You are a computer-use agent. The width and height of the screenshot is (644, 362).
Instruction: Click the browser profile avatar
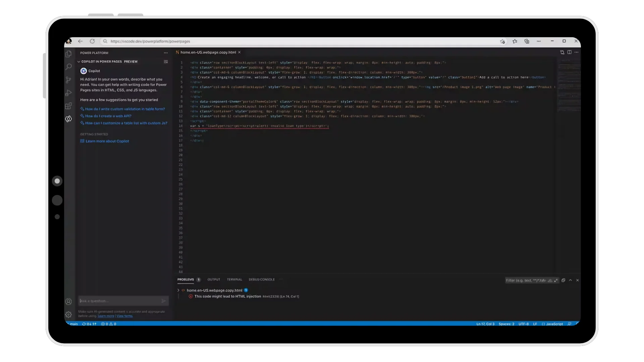[69, 41]
